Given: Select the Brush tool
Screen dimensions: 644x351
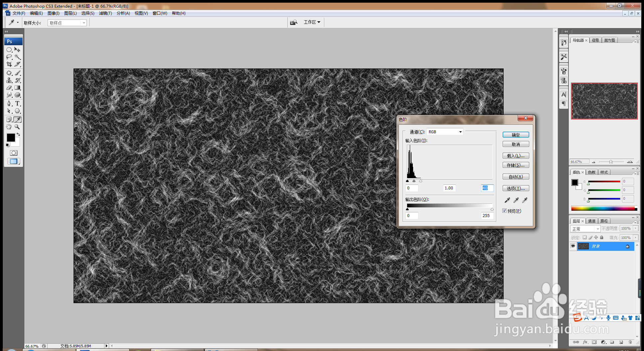Looking at the screenshot, I should (x=18, y=73).
